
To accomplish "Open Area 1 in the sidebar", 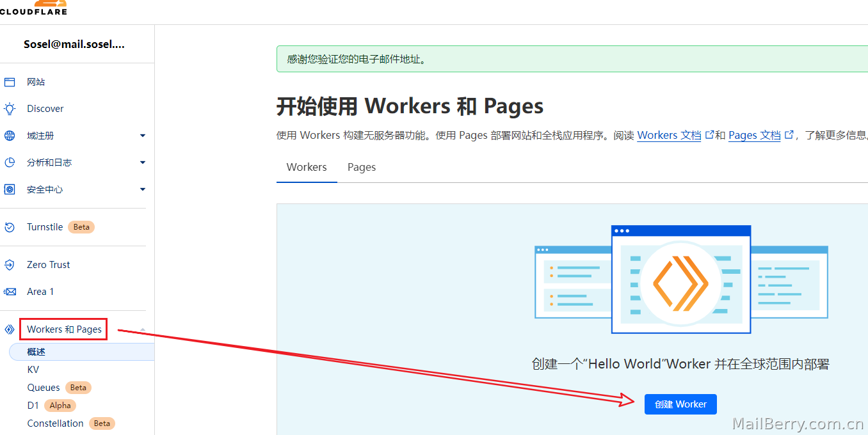I will (x=40, y=292).
